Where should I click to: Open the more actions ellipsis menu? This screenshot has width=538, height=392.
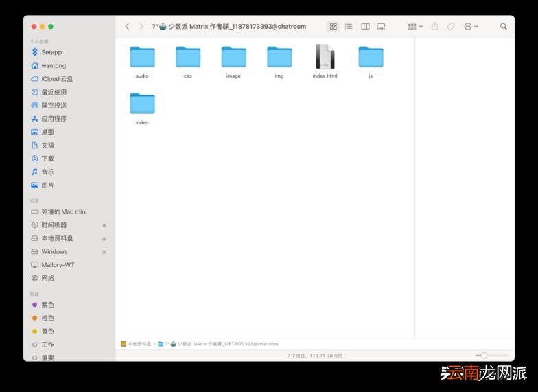[471, 26]
